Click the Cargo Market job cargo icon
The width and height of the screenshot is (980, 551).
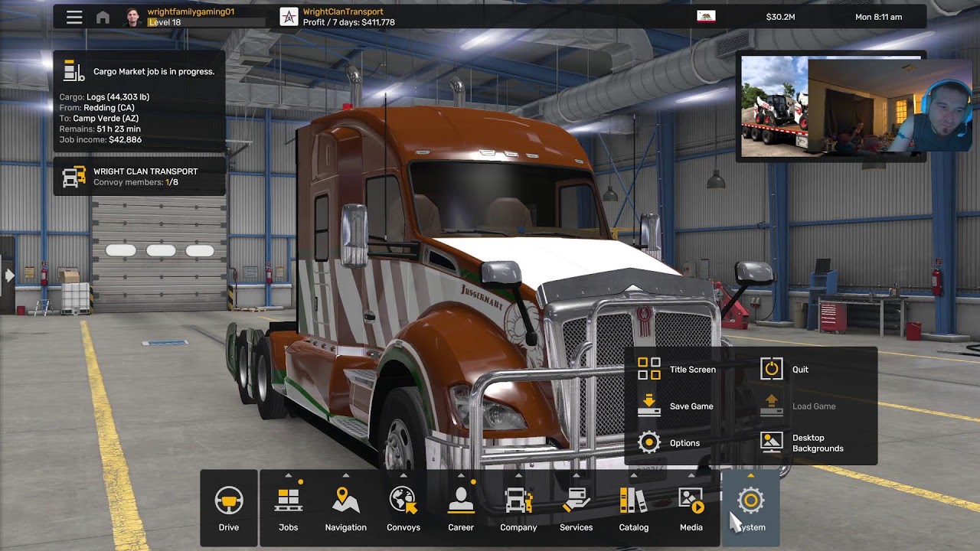point(74,71)
